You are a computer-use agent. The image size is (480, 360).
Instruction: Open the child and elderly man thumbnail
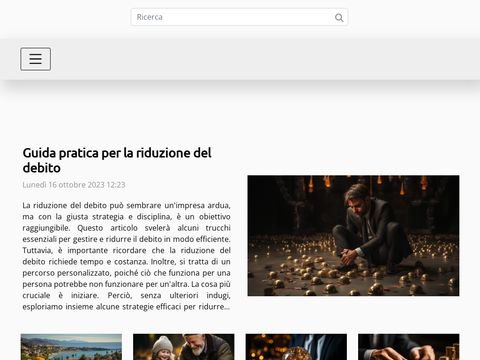[184, 347]
